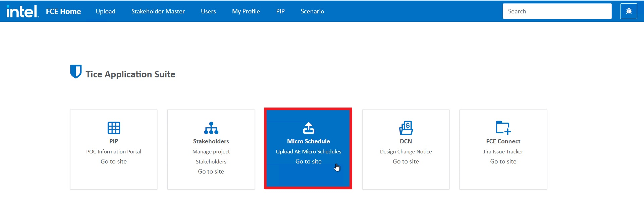Viewport: 644px width, 205px height.
Task: Follow Go to site under DCN
Action: (406, 161)
